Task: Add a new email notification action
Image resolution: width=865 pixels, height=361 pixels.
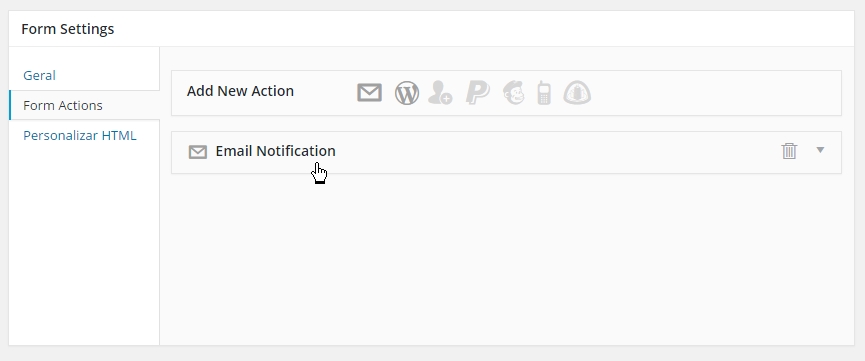Action: coord(369,92)
